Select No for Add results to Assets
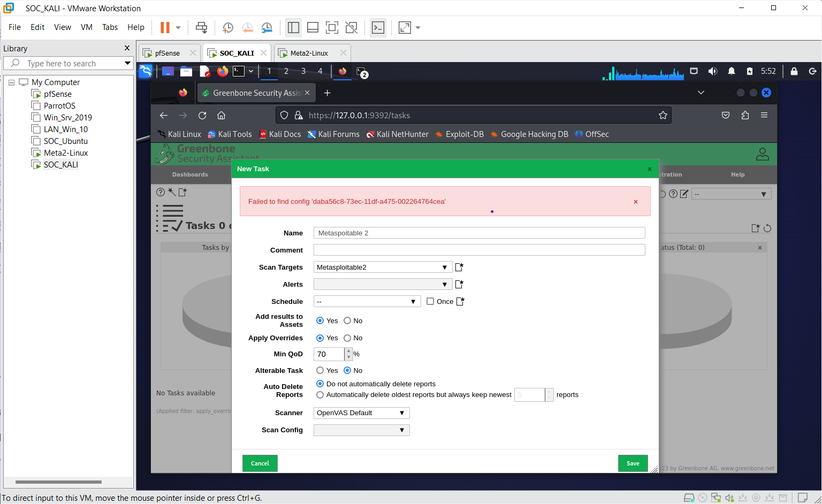The height and width of the screenshot is (504, 822). pos(347,320)
